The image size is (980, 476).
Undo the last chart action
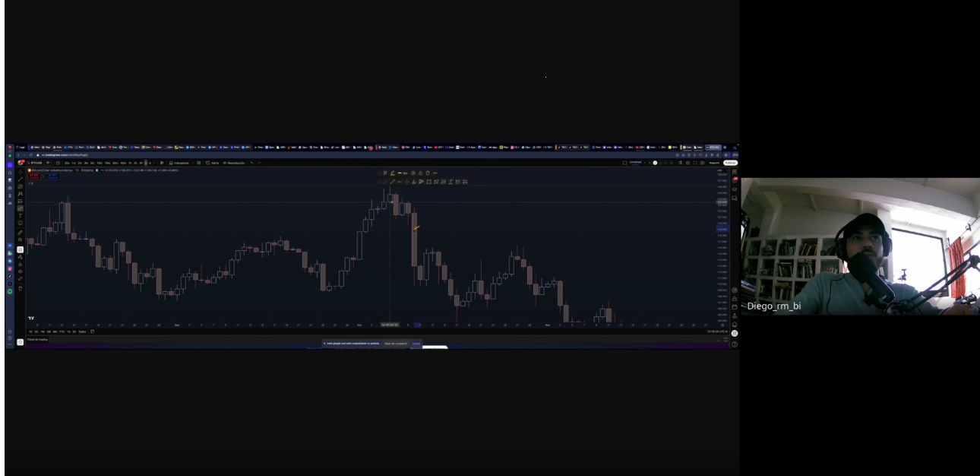[x=252, y=163]
